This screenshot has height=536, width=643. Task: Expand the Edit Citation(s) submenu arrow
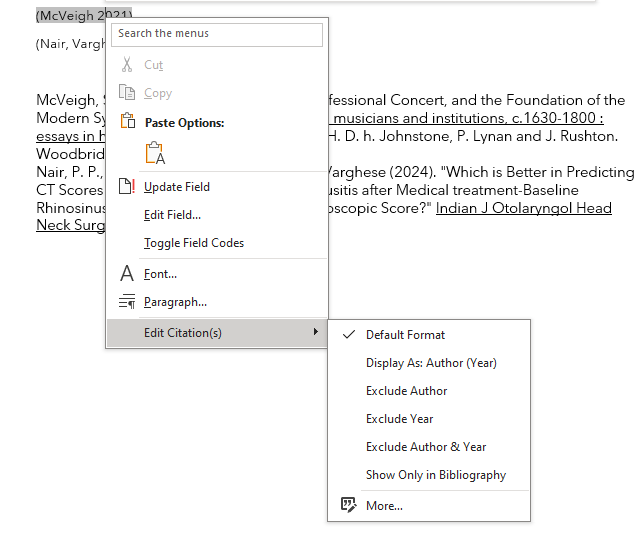pyautogui.click(x=316, y=333)
